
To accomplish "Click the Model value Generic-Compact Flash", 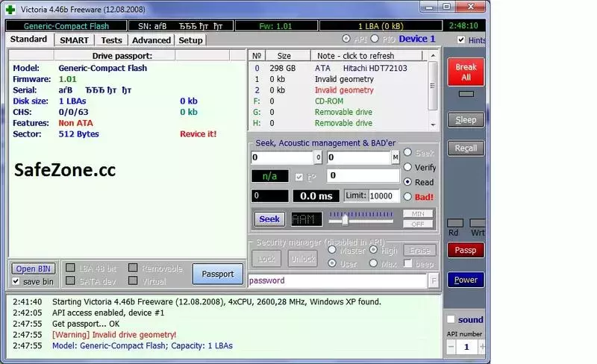I will click(x=103, y=68).
